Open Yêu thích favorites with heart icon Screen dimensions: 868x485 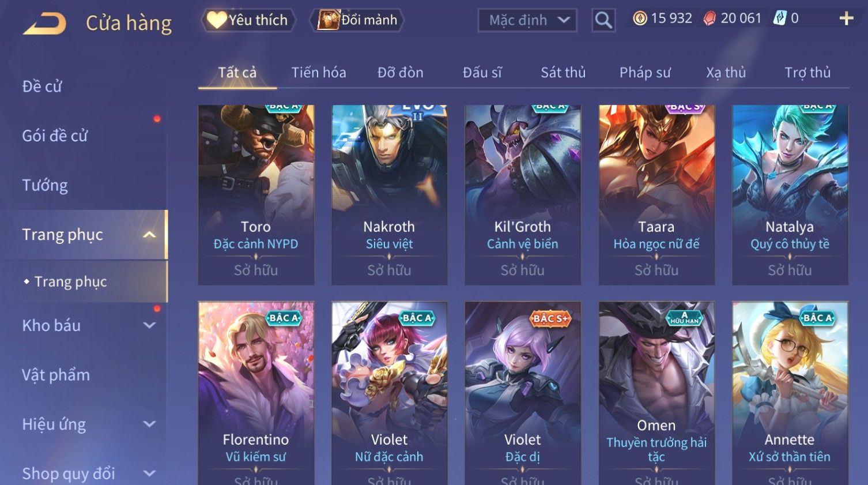pos(248,20)
